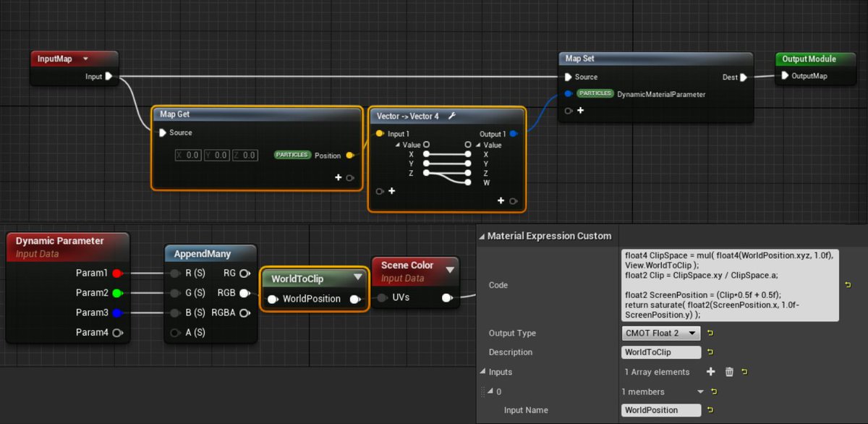The width and height of the screenshot is (868, 424).
Task: Click the RGBA output pin on AppendMany
Action: 245,313
